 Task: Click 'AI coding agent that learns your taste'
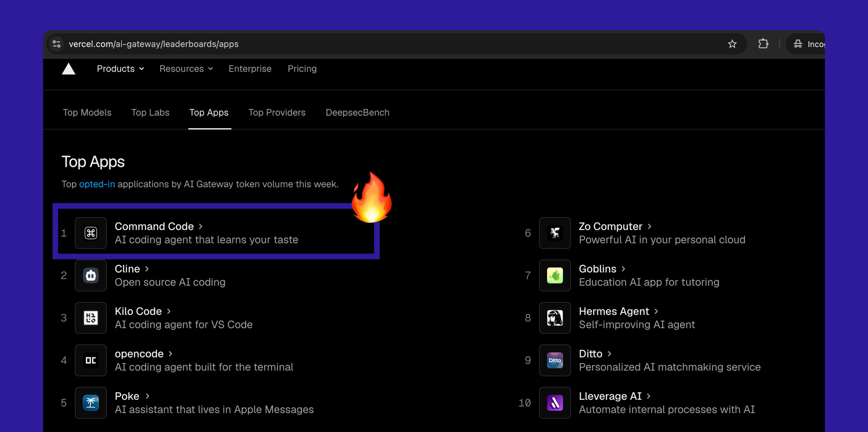206,240
